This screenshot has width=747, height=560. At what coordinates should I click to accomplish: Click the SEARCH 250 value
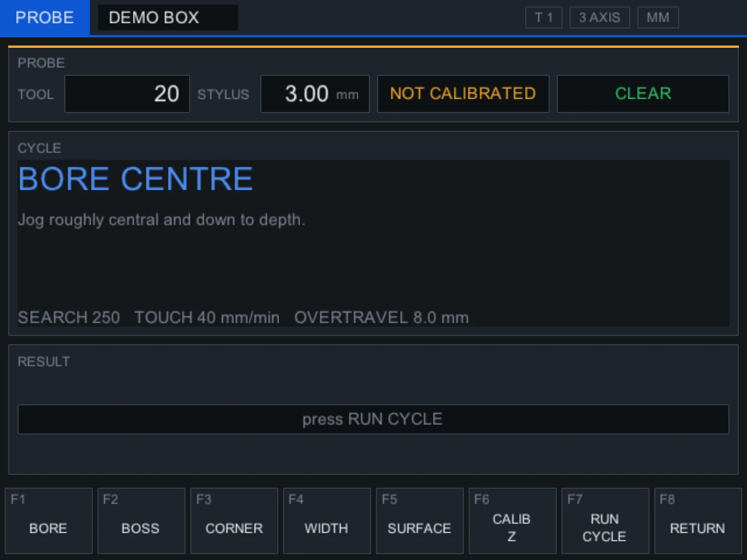point(69,317)
